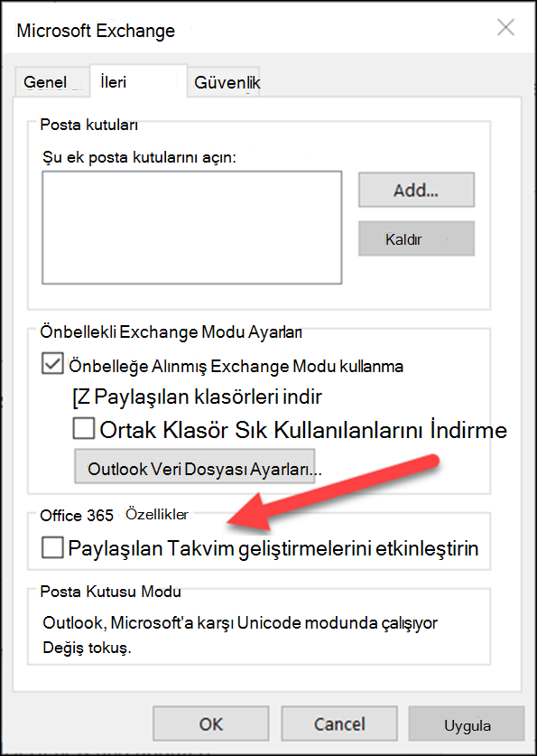This screenshot has height=756, width=537.
Task: Click the Kaldır button
Action: (x=416, y=238)
